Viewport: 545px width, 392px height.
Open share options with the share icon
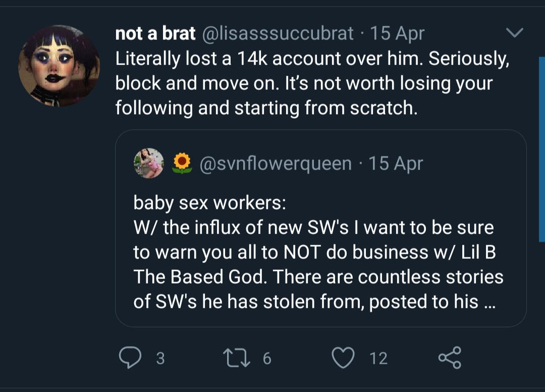pyautogui.click(x=450, y=358)
